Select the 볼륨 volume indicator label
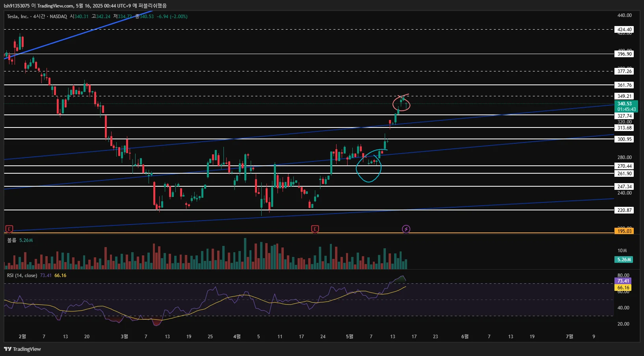The height and width of the screenshot is (356, 644). [12, 240]
